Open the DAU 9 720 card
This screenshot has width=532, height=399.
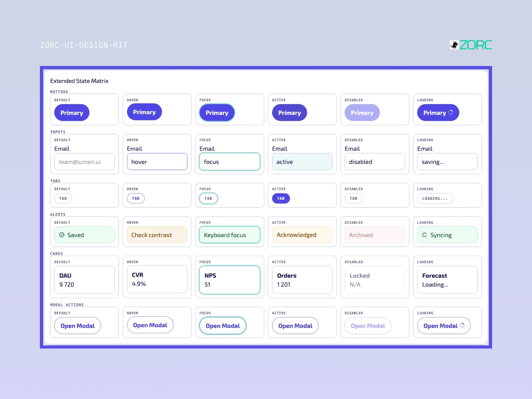[84, 280]
